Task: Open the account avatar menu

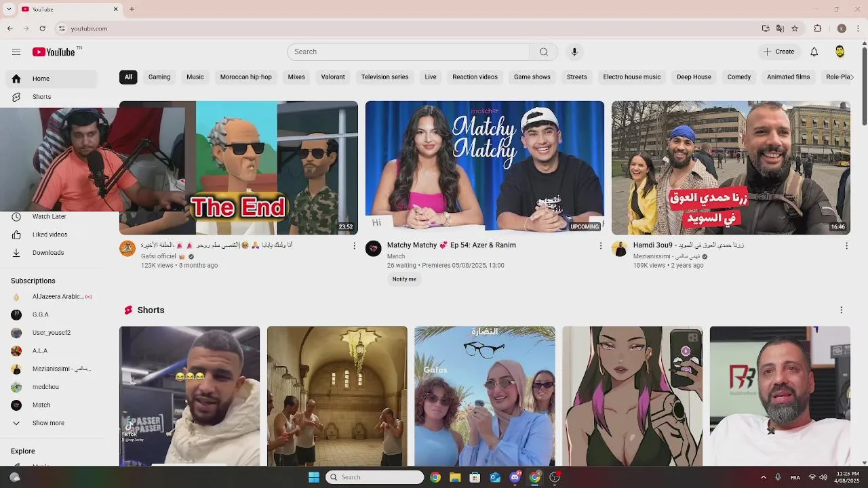Action: (840, 52)
